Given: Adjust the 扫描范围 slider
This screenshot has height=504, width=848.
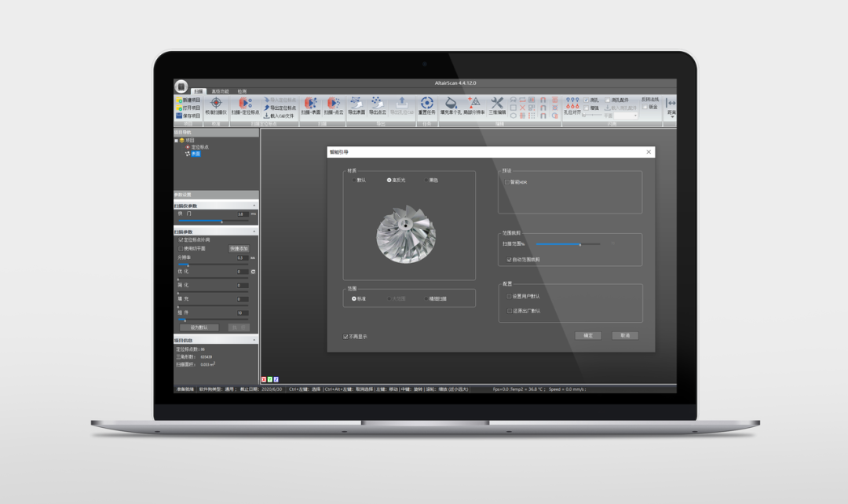Looking at the screenshot, I should pos(580,245).
